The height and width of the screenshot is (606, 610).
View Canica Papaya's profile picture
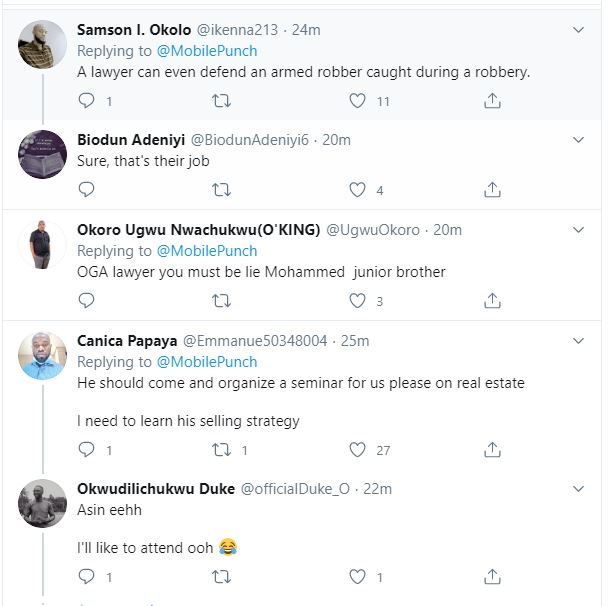[x=42, y=355]
